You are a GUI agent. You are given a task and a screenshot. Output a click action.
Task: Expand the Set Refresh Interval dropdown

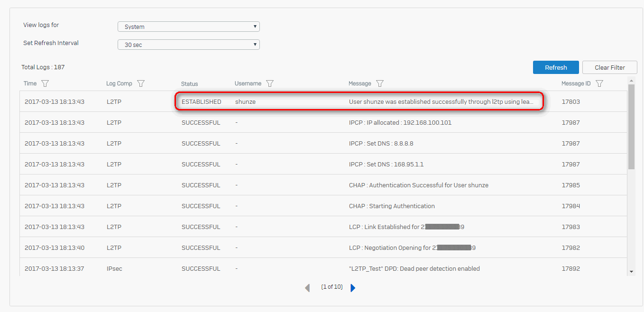188,45
